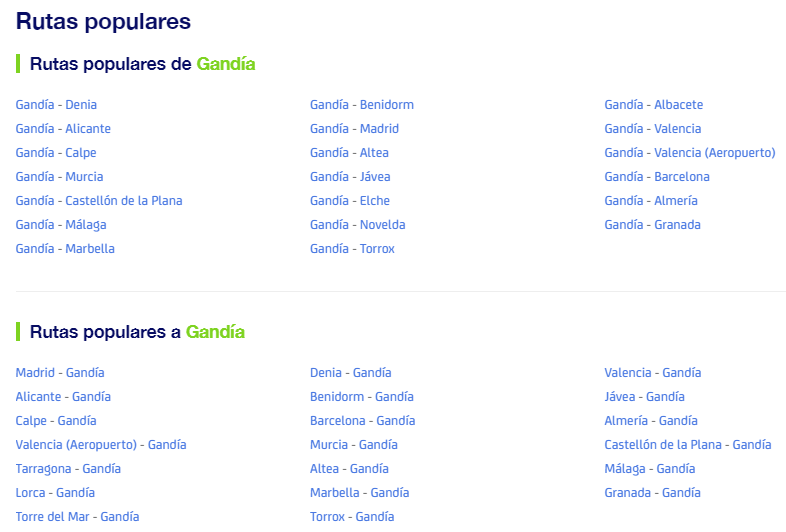Click the Gandía - Alicante route

63,129
